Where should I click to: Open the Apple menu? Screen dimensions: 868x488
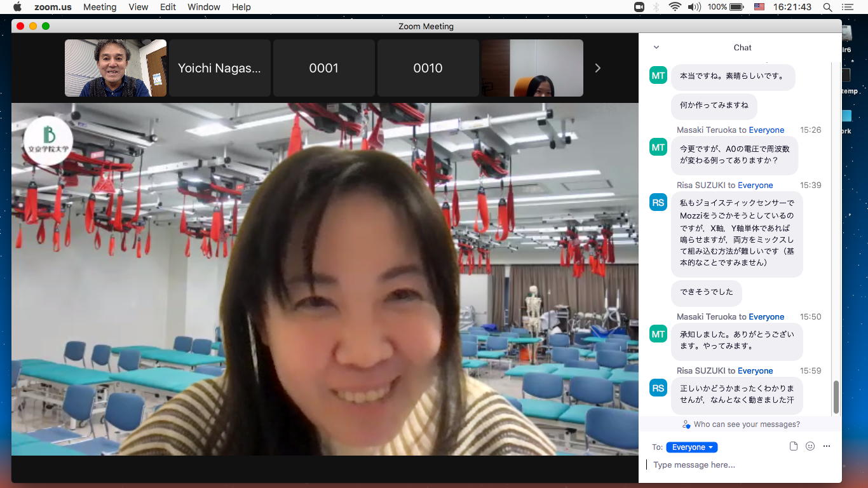(x=17, y=7)
